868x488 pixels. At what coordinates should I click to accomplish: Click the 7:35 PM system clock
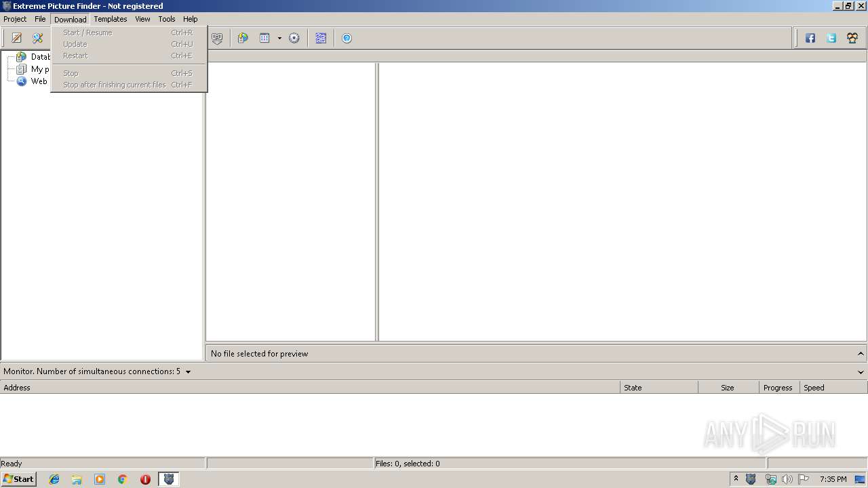tap(833, 479)
